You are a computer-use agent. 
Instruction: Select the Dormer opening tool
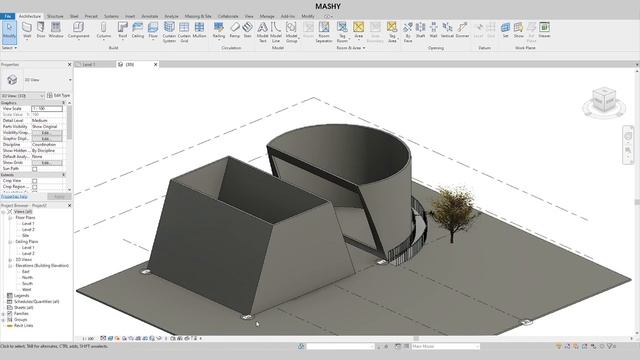click(x=462, y=30)
